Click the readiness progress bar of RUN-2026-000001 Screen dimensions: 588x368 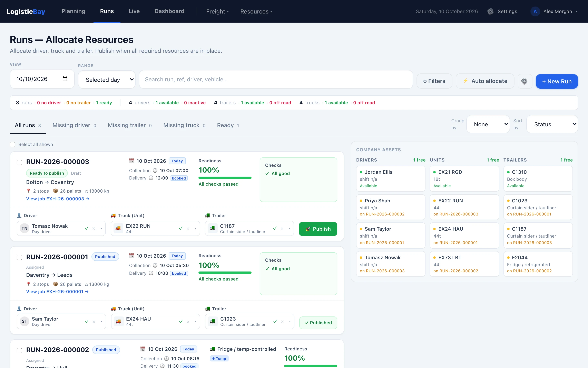coord(225,273)
